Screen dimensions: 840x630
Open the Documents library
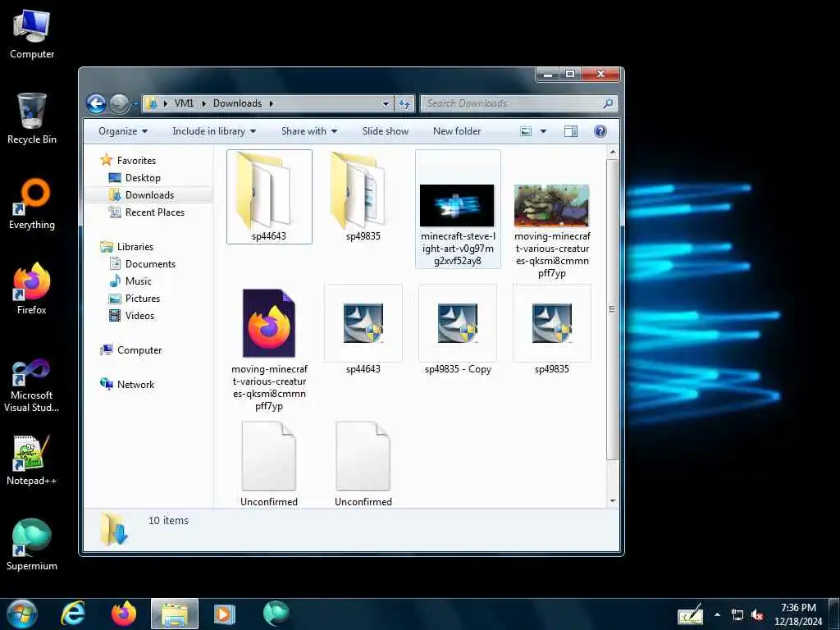[x=150, y=263]
